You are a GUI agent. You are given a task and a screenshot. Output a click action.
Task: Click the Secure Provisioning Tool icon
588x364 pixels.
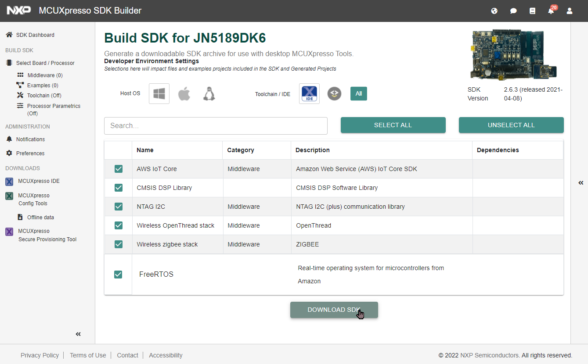(9, 232)
